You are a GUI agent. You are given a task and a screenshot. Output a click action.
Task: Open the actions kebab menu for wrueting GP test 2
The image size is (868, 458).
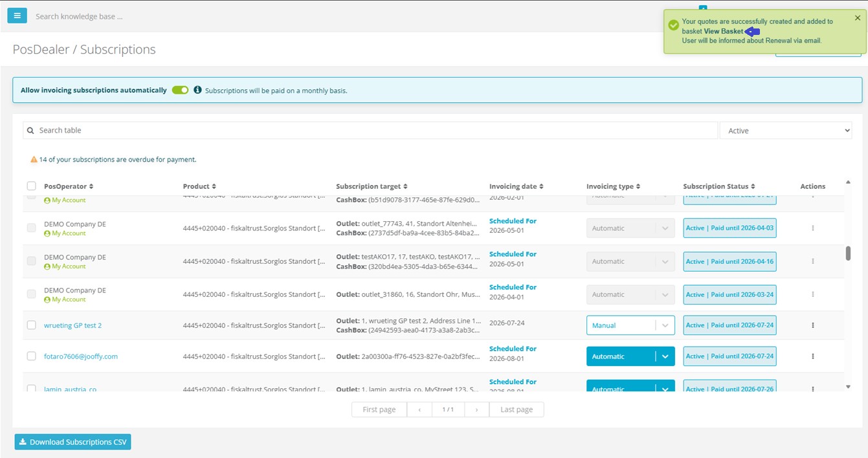pyautogui.click(x=813, y=325)
